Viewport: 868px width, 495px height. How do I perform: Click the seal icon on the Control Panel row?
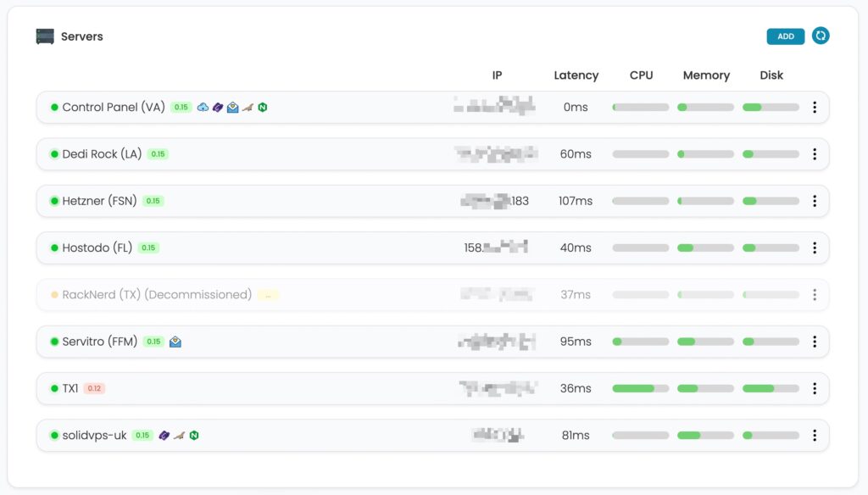[x=248, y=108]
